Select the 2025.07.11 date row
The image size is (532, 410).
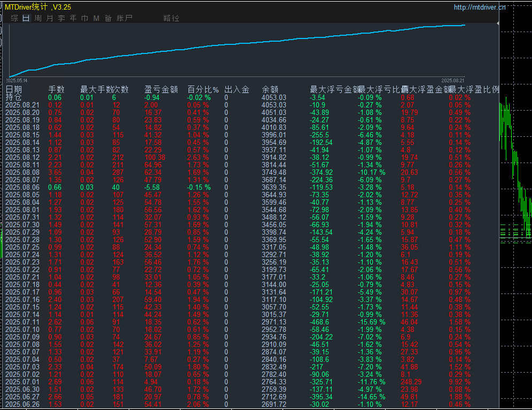(22, 322)
